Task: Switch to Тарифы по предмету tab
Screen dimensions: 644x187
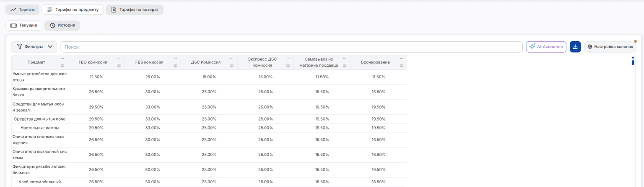Action: click(73, 9)
